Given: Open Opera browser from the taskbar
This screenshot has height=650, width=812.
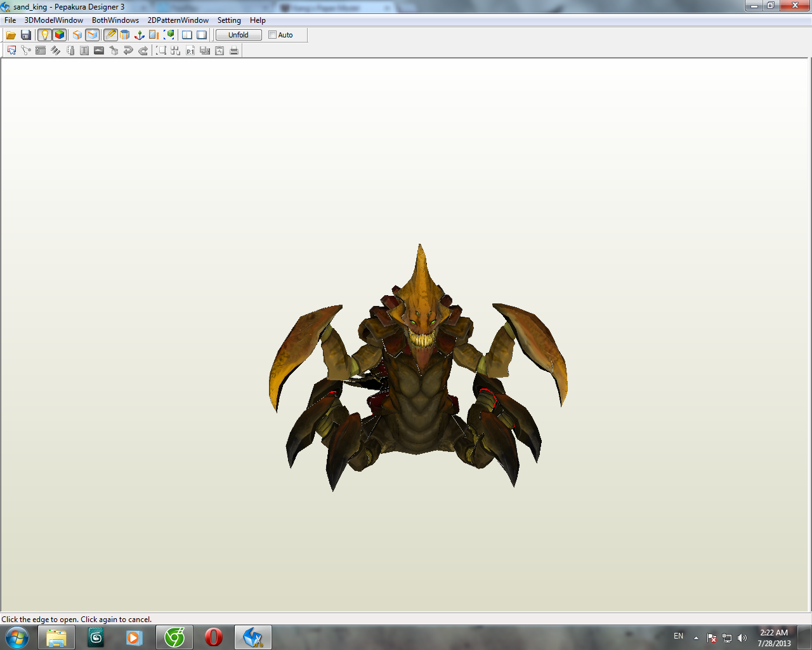Looking at the screenshot, I should (x=214, y=637).
